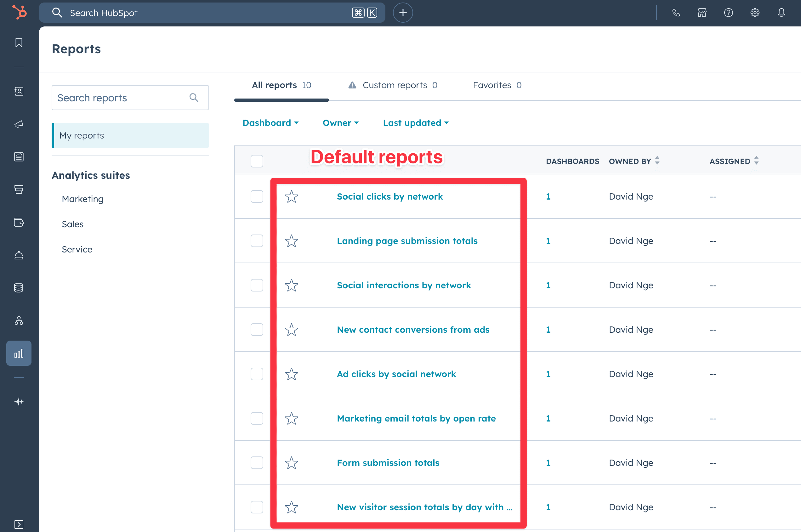Open the Automations workflow icon in the sidebar

coord(19,321)
